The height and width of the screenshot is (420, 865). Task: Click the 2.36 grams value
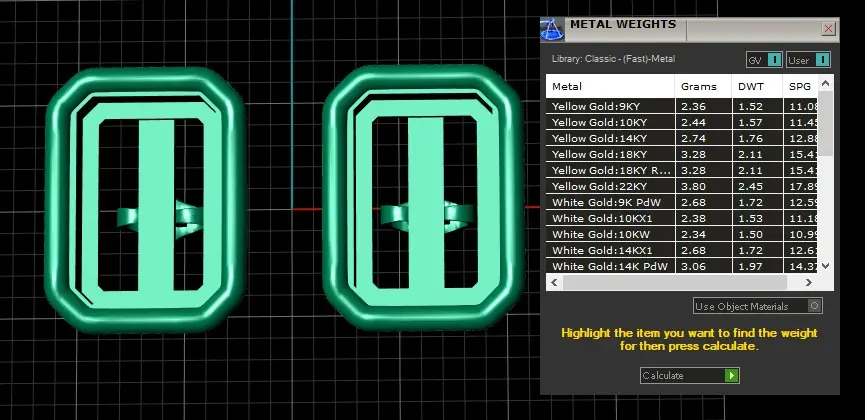(x=691, y=107)
